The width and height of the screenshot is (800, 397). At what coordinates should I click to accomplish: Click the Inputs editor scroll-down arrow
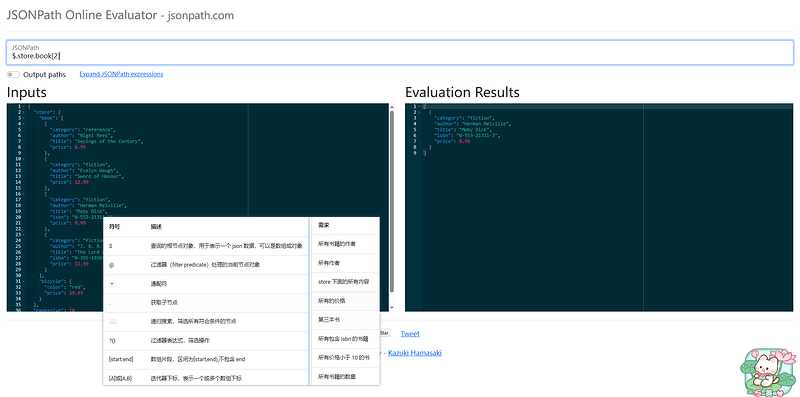click(x=392, y=308)
